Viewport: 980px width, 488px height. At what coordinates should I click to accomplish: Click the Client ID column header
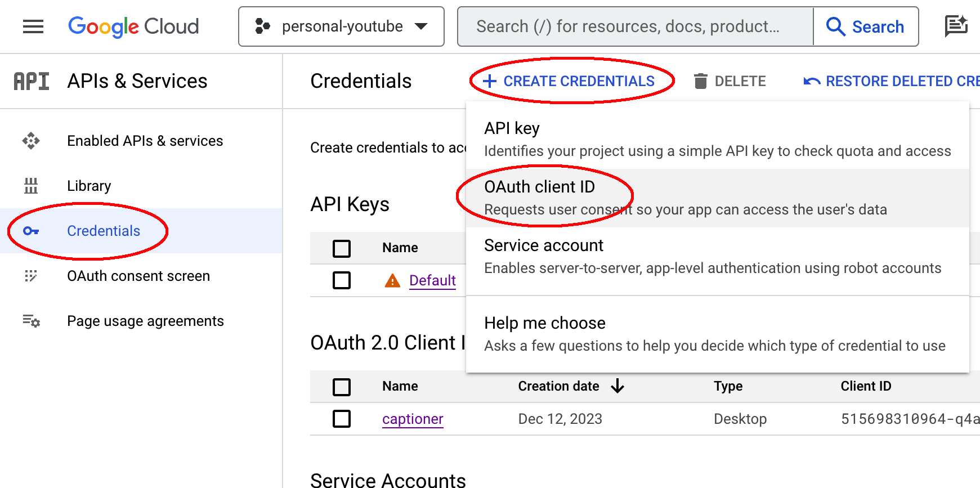click(866, 386)
